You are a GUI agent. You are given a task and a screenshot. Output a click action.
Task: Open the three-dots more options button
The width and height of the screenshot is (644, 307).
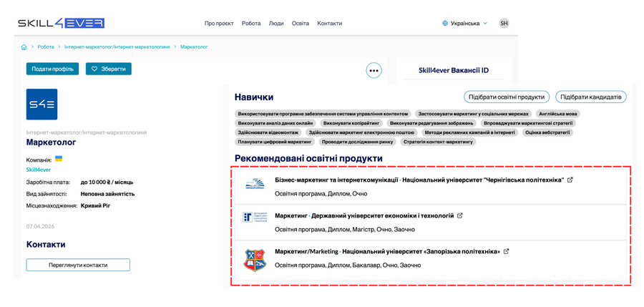coord(374,71)
